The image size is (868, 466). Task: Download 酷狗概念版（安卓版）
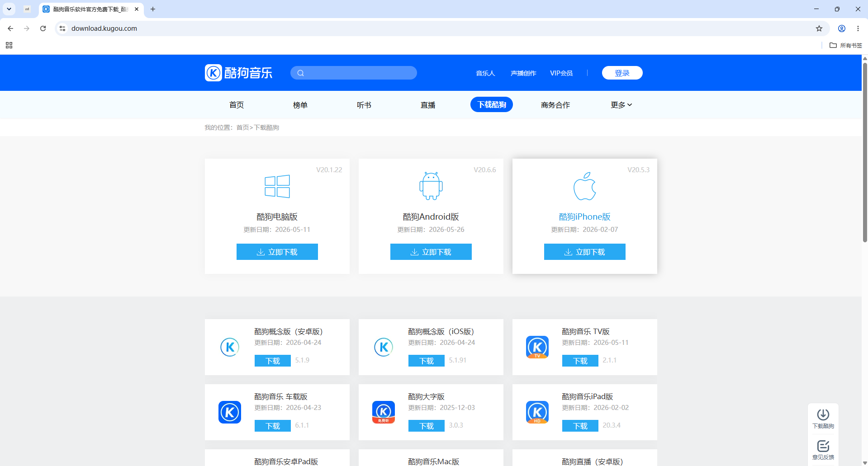[x=273, y=361]
